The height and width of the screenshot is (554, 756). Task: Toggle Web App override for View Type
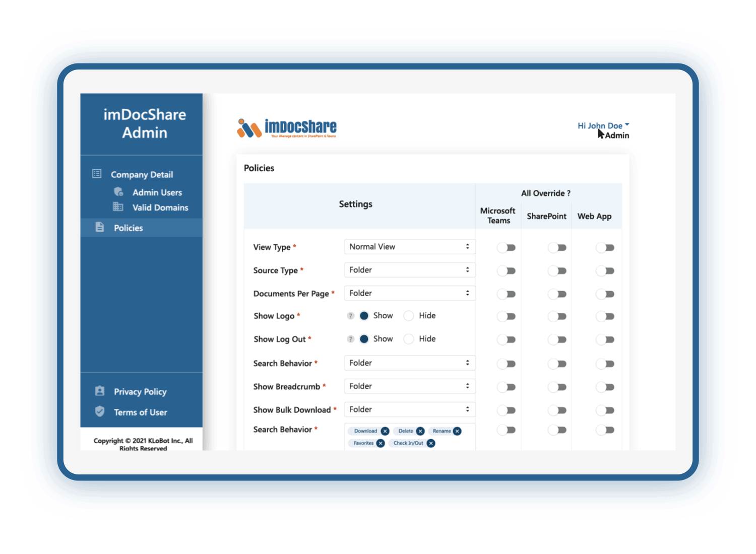tap(605, 247)
